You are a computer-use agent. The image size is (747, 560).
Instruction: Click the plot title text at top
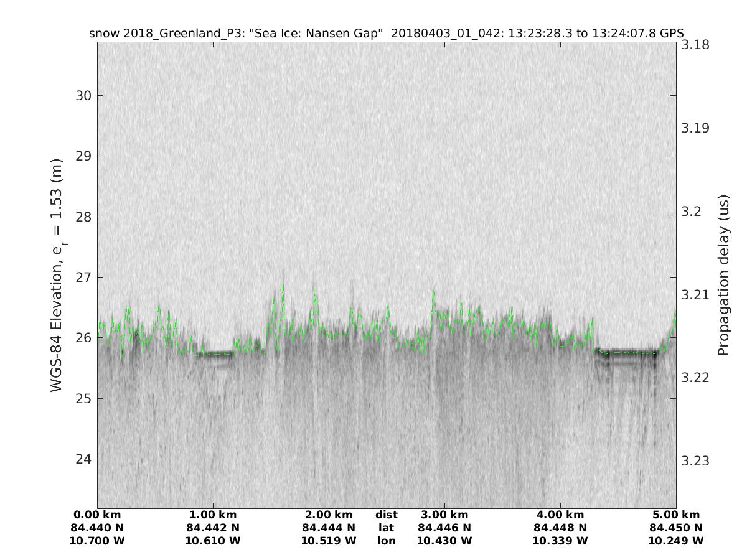click(387, 33)
